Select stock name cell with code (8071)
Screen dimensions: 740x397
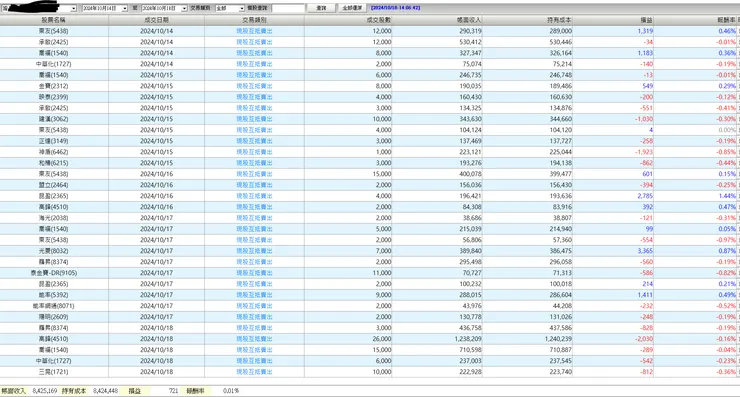pyautogui.click(x=54, y=306)
